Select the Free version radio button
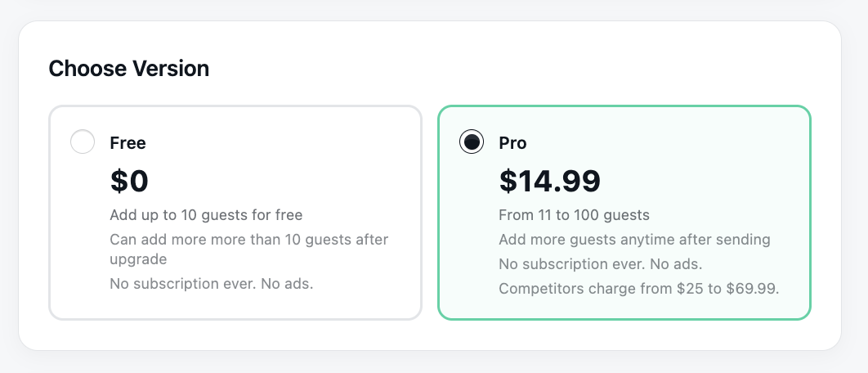Image resolution: width=868 pixels, height=373 pixels. click(x=83, y=142)
